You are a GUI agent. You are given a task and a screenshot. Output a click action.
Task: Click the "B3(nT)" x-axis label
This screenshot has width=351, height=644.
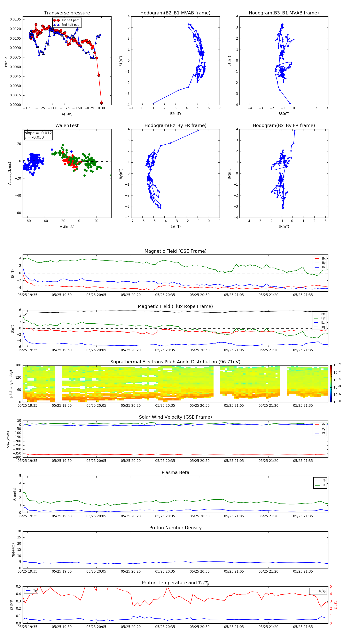click(x=284, y=114)
